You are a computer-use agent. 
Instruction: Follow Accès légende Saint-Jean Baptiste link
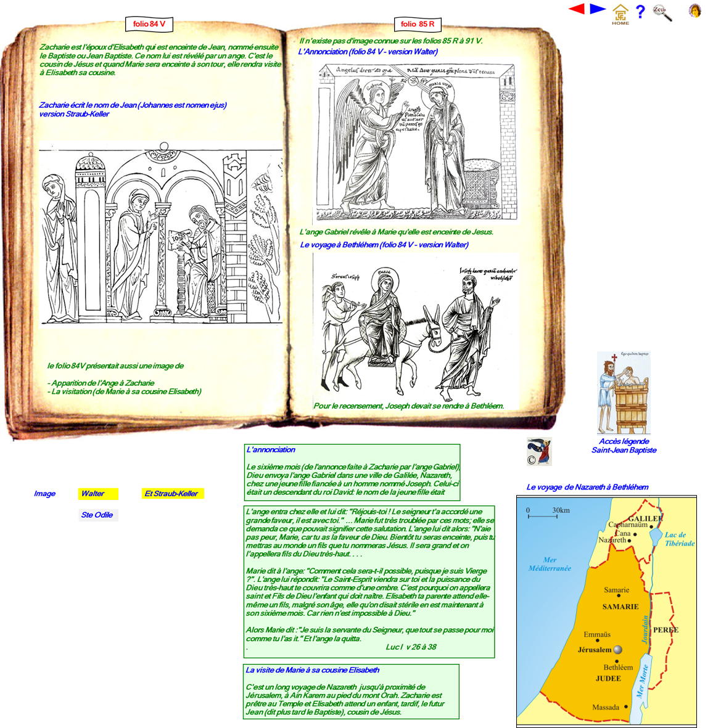click(x=624, y=446)
